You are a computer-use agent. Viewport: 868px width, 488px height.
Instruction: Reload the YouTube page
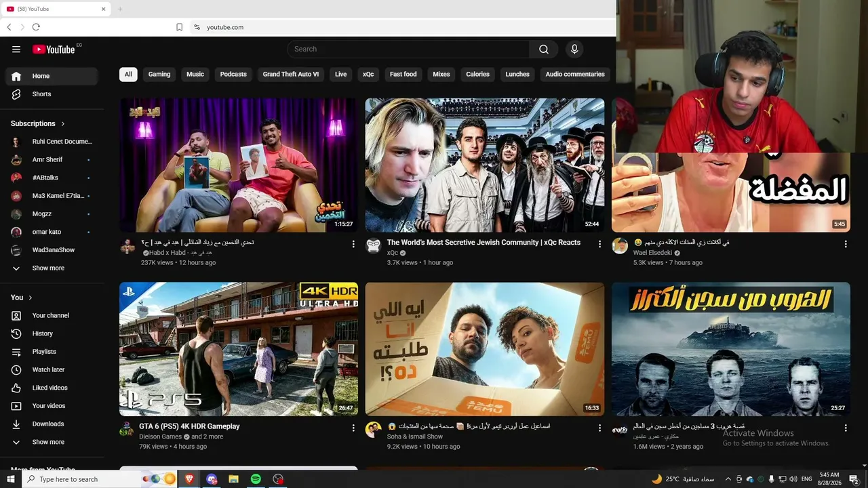[36, 27]
